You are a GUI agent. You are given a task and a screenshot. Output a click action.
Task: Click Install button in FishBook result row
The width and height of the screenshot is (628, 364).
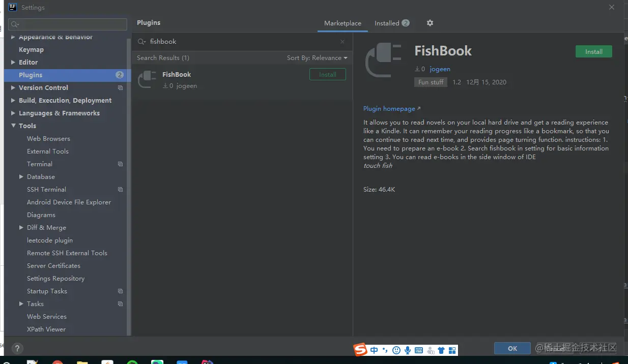pos(328,75)
